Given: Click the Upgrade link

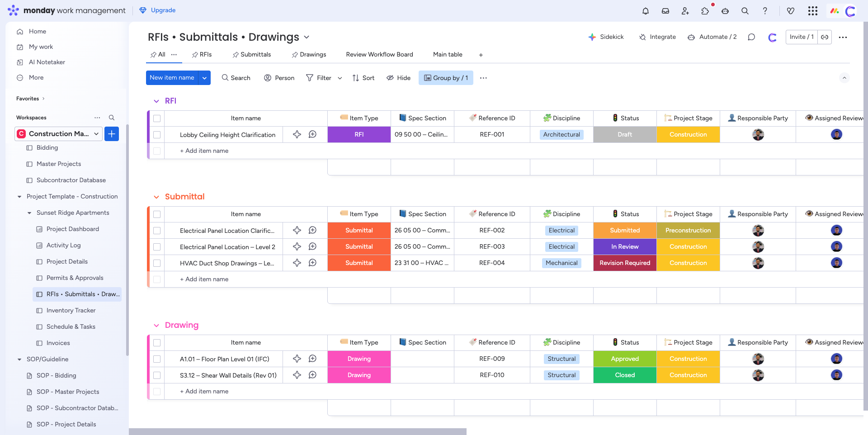Looking at the screenshot, I should point(163,10).
